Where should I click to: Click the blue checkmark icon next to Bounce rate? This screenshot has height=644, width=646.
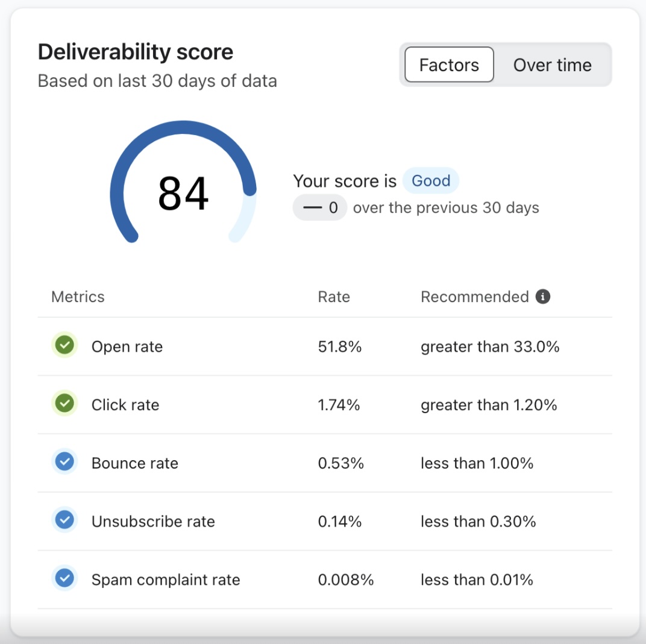[64, 461]
